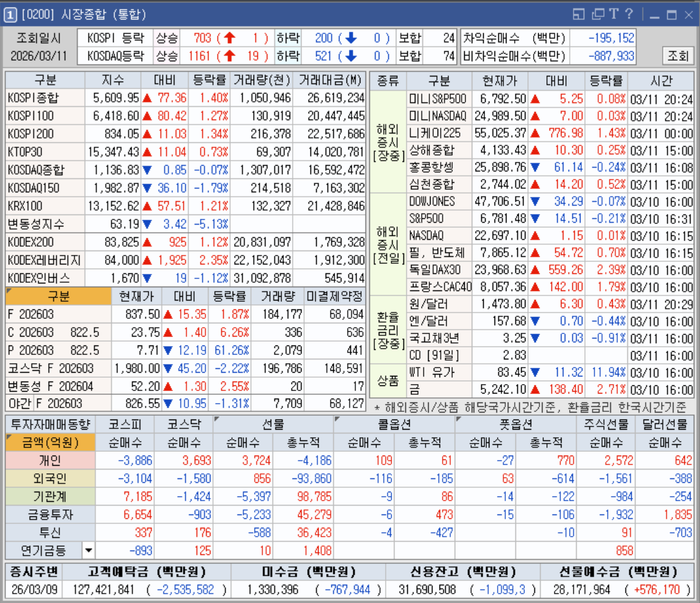The width and height of the screenshot is (700, 603).
Task: Open the 연기금등 dropdown arrow
Action: tap(89, 550)
